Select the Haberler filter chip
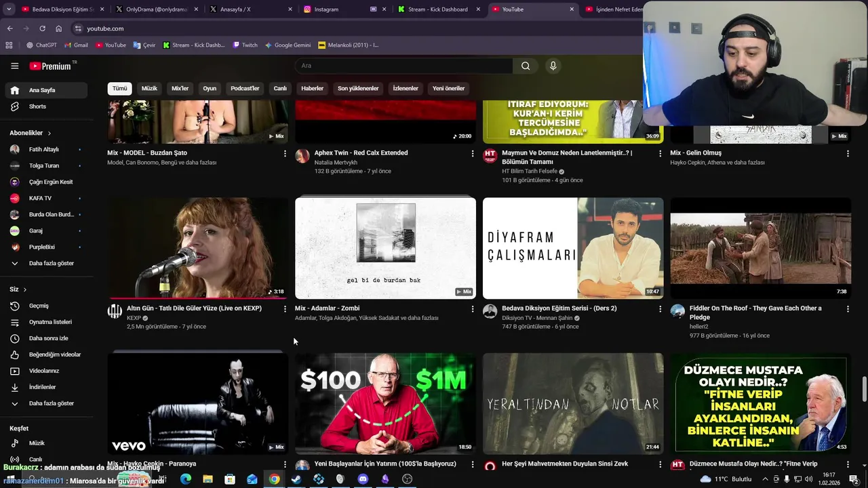This screenshot has height=488, width=868. click(x=312, y=89)
